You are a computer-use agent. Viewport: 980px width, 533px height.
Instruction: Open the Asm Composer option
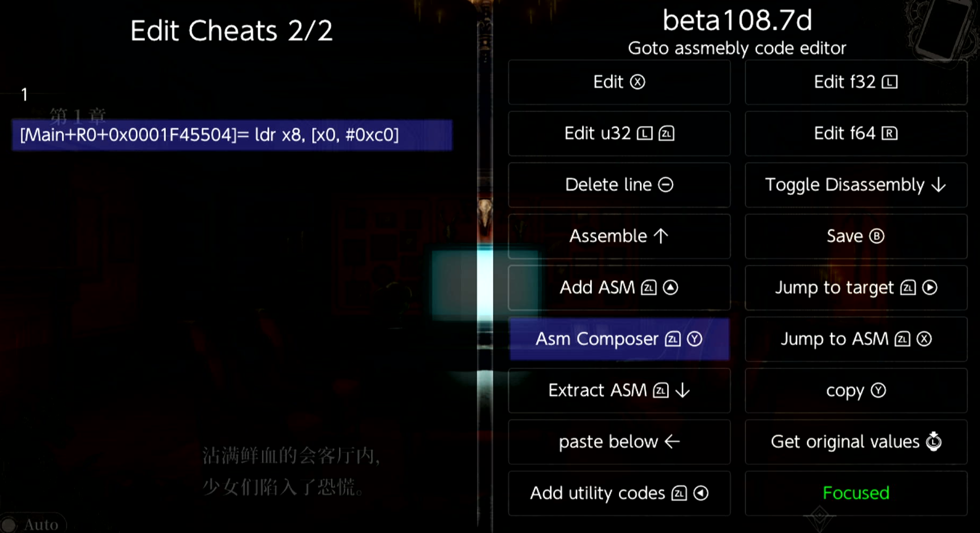tap(619, 339)
